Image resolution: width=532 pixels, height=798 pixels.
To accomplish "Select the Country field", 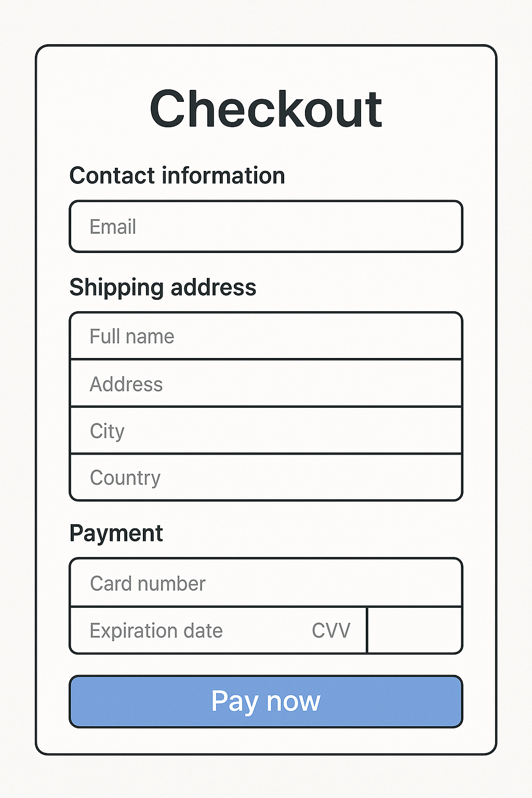I will pyautogui.click(x=266, y=477).
